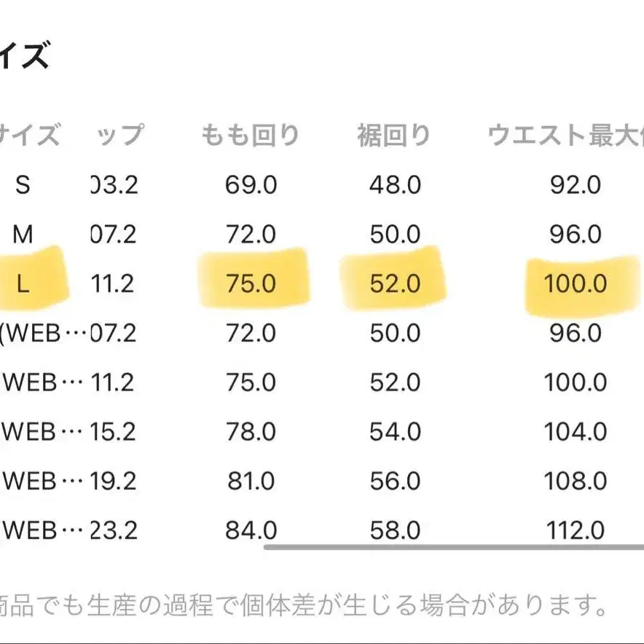
Task: Click the 56.0 hem value
Action: [394, 482]
